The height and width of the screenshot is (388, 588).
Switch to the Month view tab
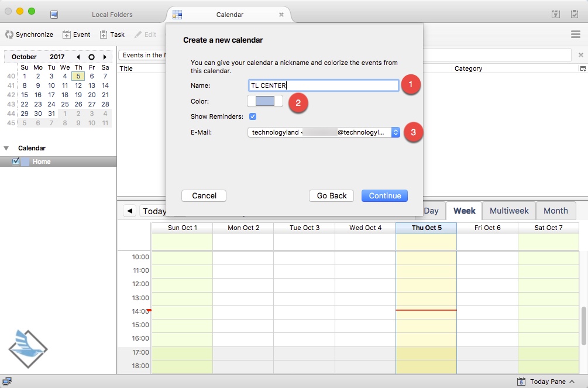(555, 211)
